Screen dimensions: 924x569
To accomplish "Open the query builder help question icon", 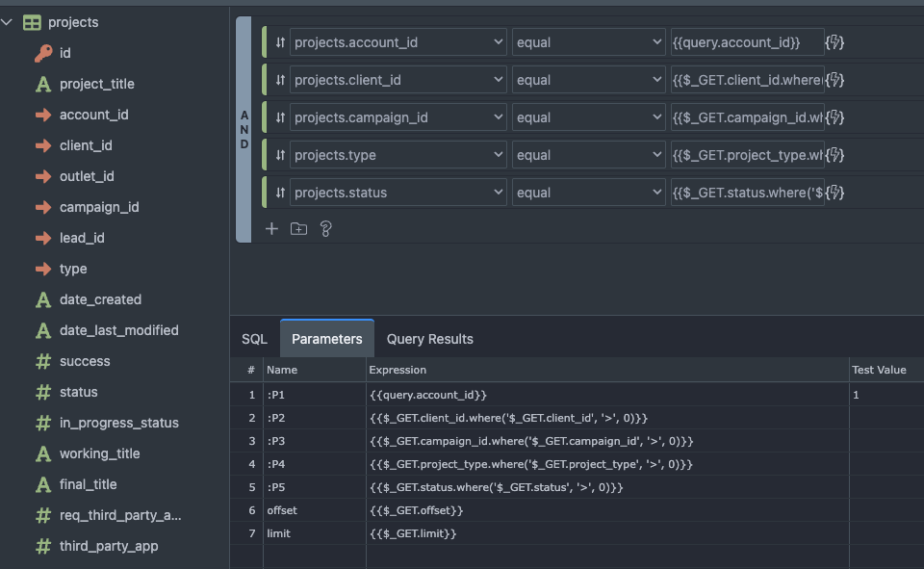I will 325,229.
